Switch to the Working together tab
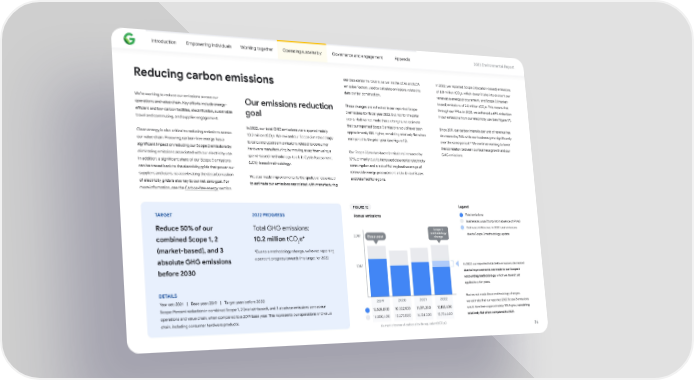The width and height of the screenshot is (694, 380). pyautogui.click(x=257, y=48)
